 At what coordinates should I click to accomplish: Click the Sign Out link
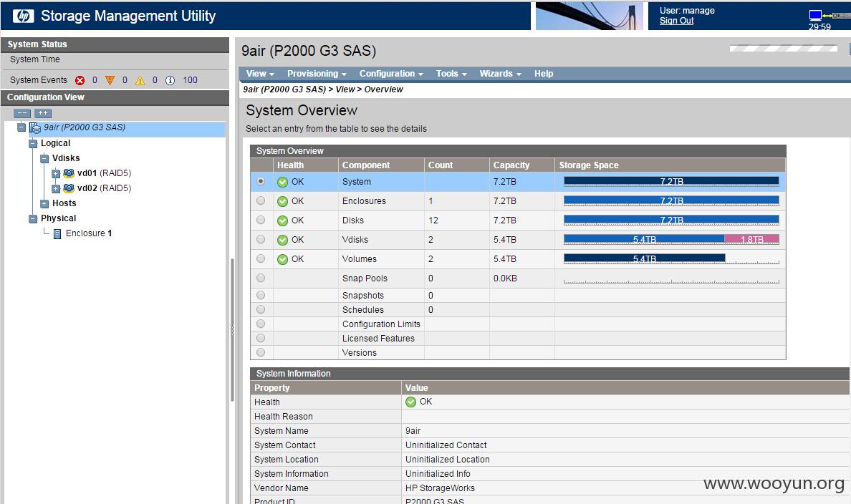click(x=676, y=21)
